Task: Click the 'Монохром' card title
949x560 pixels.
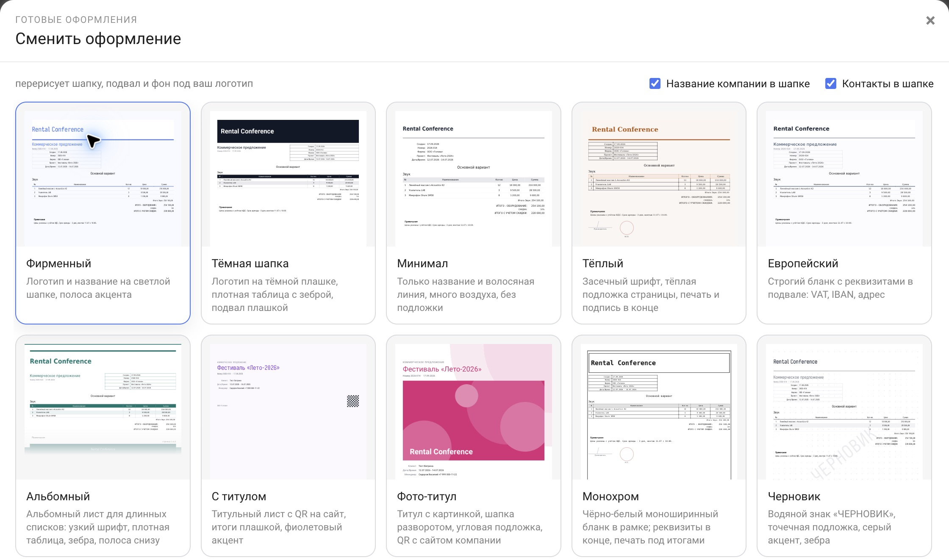Action: point(610,496)
